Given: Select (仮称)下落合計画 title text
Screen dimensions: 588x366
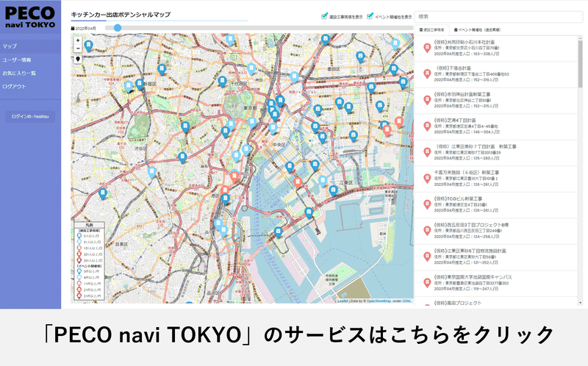Looking at the screenshot, I should pos(453,68).
